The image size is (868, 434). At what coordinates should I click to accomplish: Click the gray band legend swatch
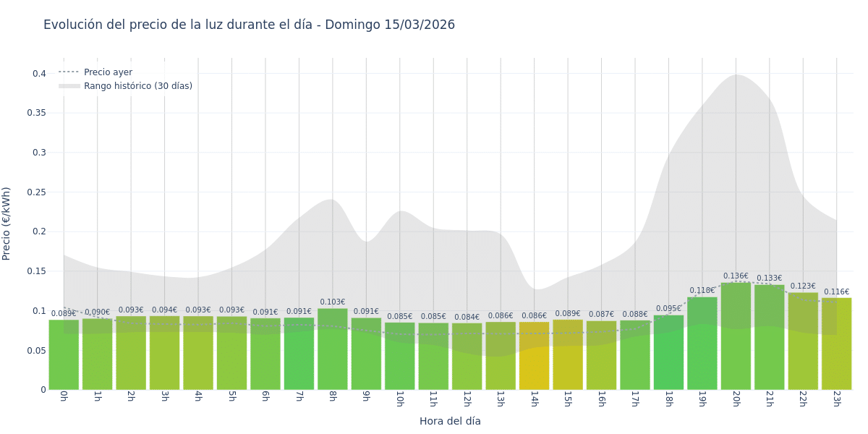[69, 86]
